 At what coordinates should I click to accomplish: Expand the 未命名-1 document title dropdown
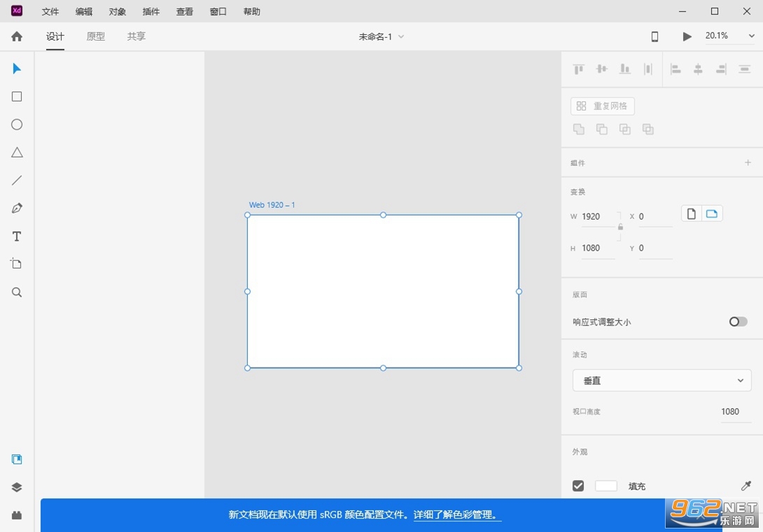coord(401,36)
